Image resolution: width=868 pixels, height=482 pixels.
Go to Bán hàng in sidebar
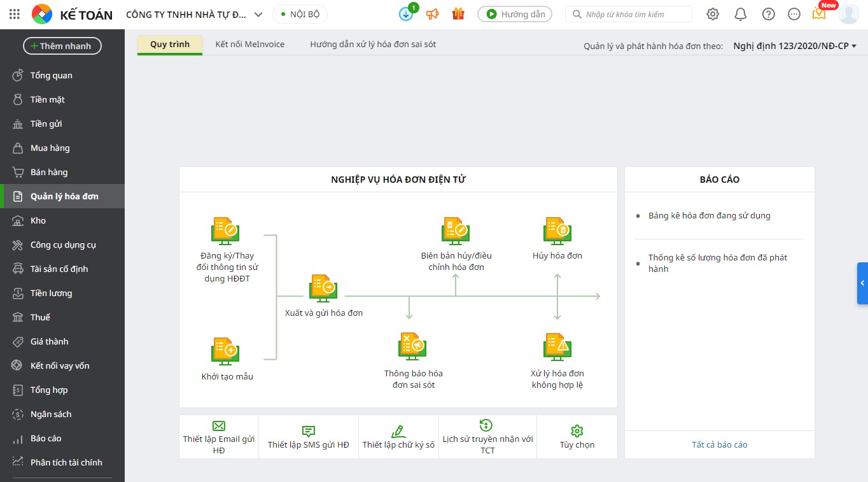[x=62, y=172]
